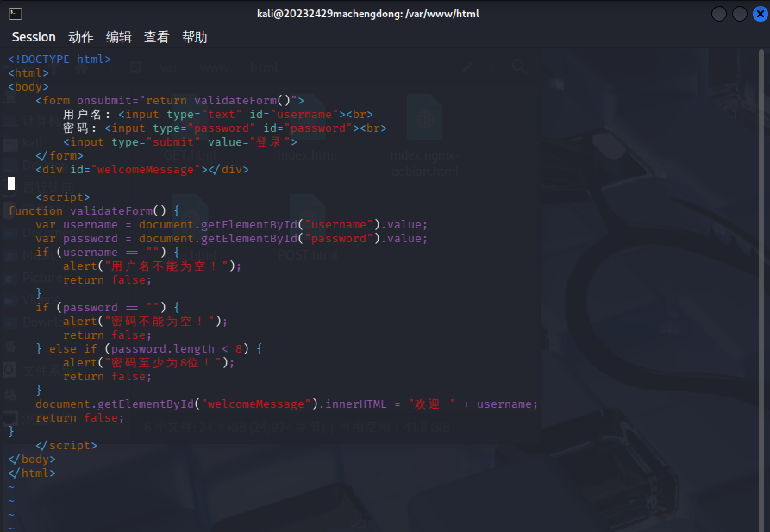Open the 动作 menu
This screenshot has width=770, height=532.
coord(81,37)
